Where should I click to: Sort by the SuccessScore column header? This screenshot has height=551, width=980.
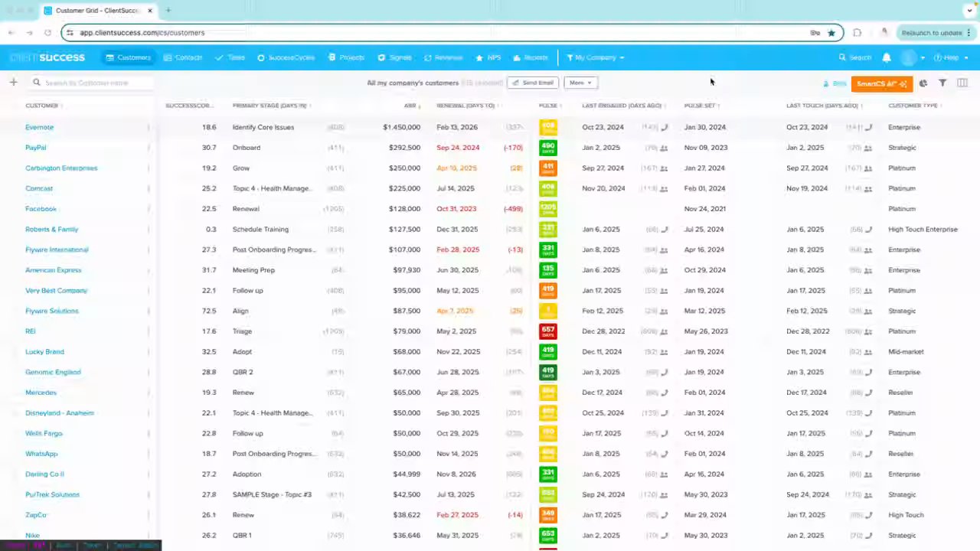click(x=190, y=106)
